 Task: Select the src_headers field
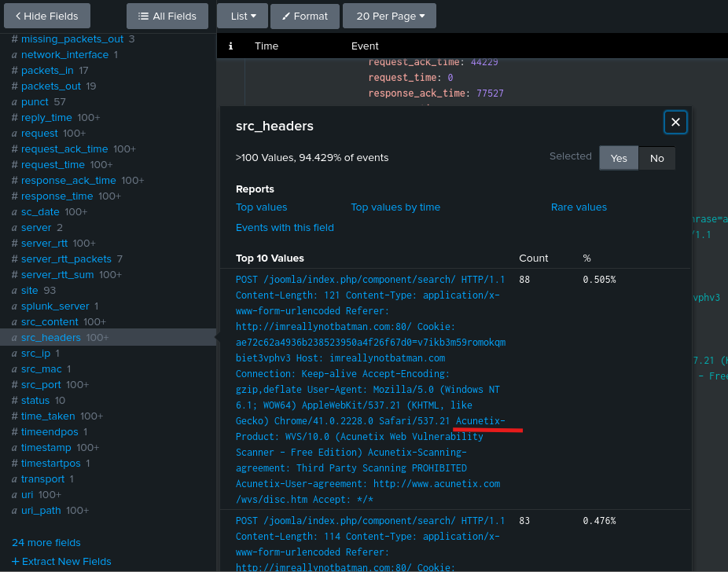pos(51,338)
